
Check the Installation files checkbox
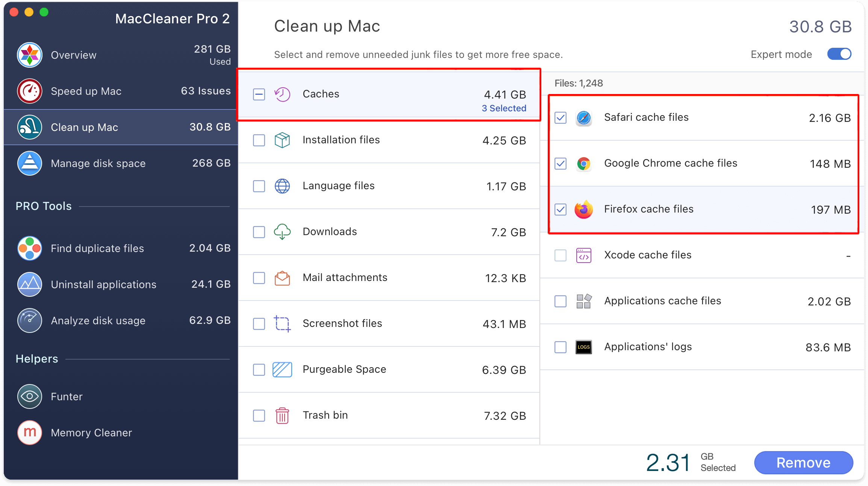259,140
